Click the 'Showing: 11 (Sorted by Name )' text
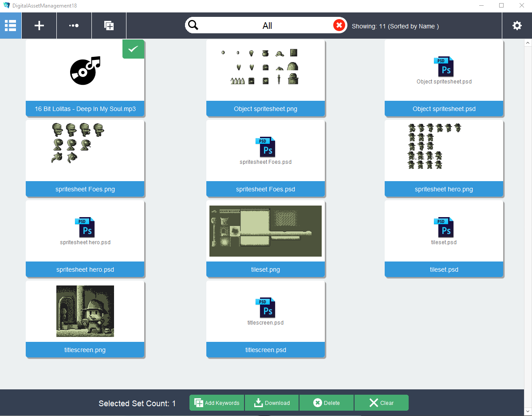This screenshot has height=416, width=532. pyautogui.click(x=395, y=26)
